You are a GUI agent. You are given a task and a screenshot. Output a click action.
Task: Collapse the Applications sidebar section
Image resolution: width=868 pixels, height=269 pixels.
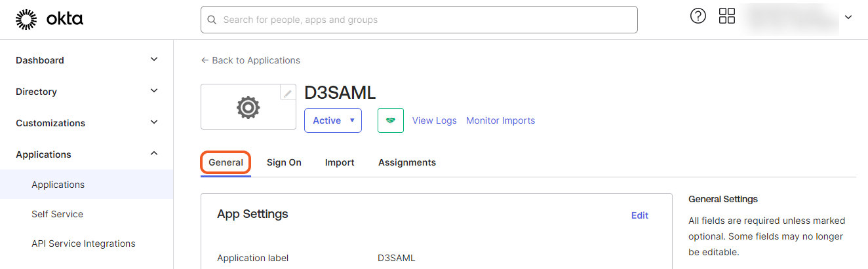click(154, 154)
